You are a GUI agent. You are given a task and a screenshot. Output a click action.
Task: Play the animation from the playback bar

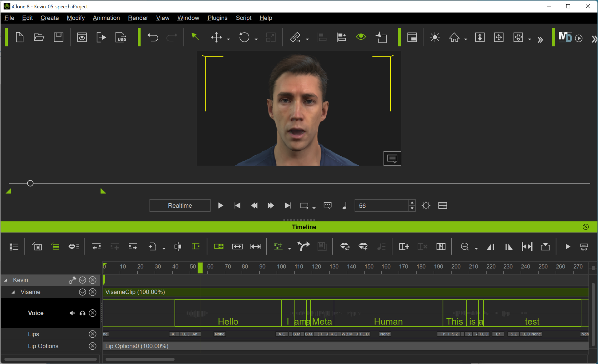[220, 206]
